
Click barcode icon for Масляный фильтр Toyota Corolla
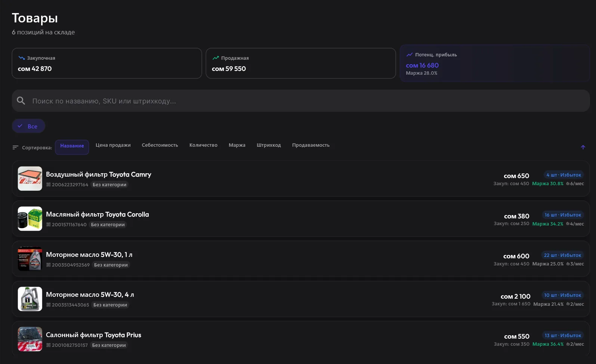48,225
